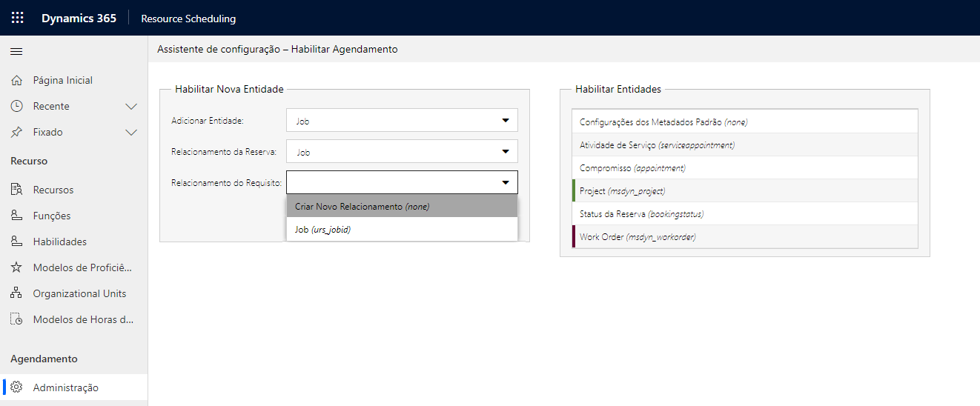Screen dimensions: 980x406
Task: Select Atividade de Serviço (serviceappointment) entity
Action: (x=745, y=144)
